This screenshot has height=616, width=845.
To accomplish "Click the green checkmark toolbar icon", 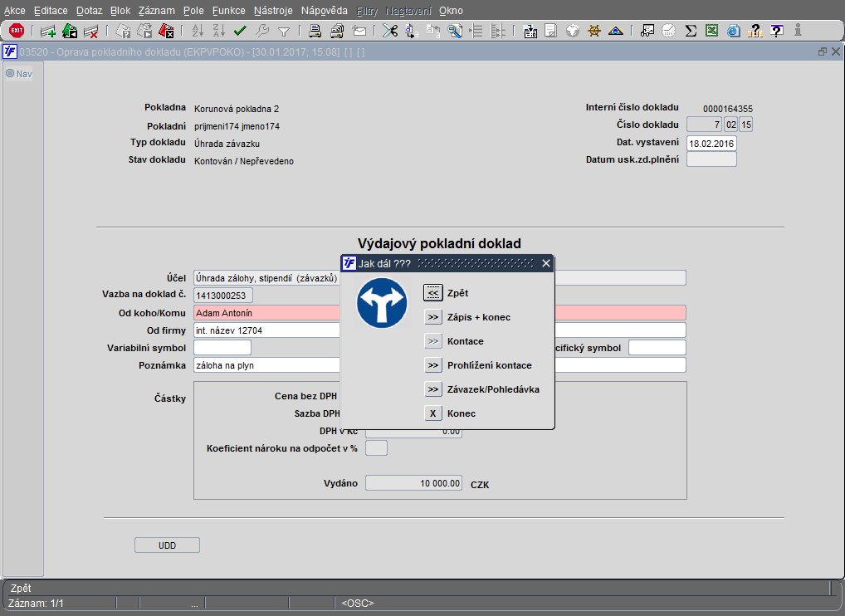I will click(x=240, y=31).
